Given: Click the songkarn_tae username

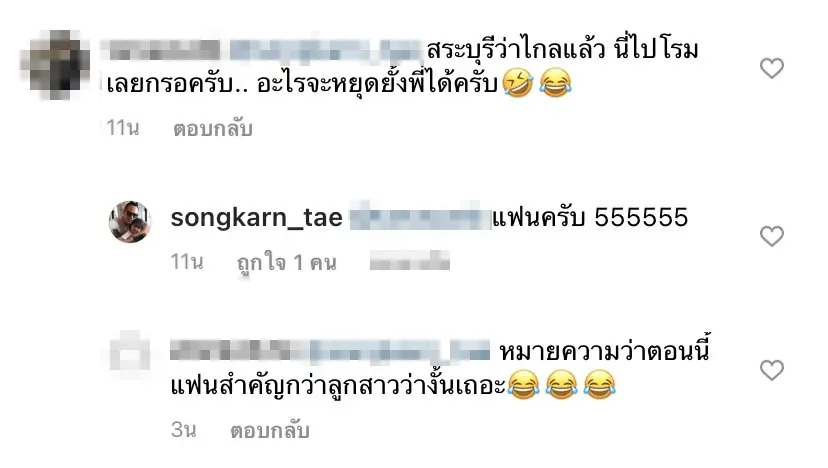Looking at the screenshot, I should (x=257, y=218).
